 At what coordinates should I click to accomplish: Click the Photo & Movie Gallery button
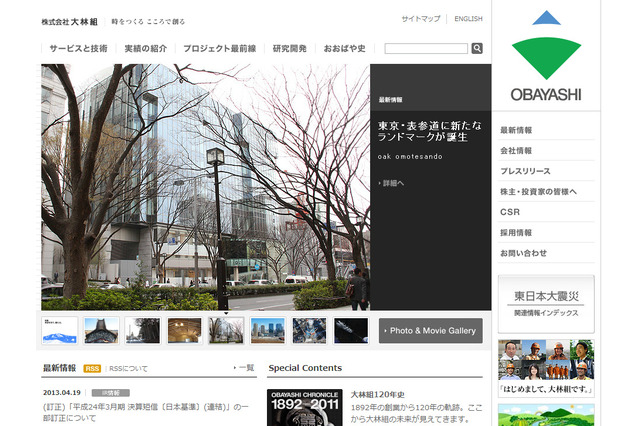click(x=431, y=331)
